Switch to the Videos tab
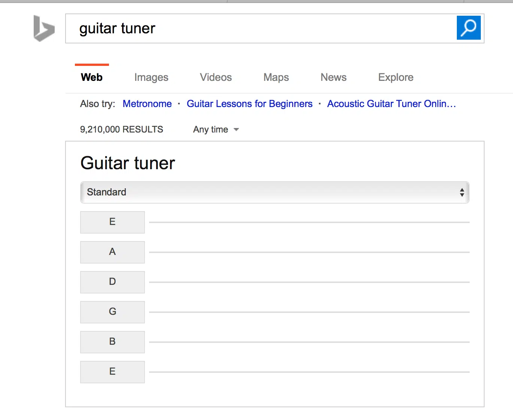Image resolution: width=513 pixels, height=420 pixels. (x=216, y=77)
